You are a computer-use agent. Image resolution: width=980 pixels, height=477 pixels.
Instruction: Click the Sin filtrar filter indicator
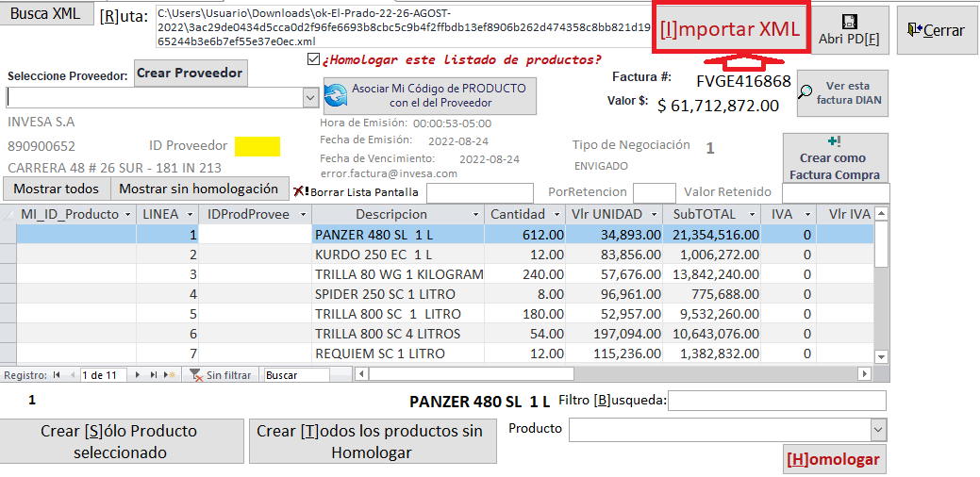[x=221, y=375]
